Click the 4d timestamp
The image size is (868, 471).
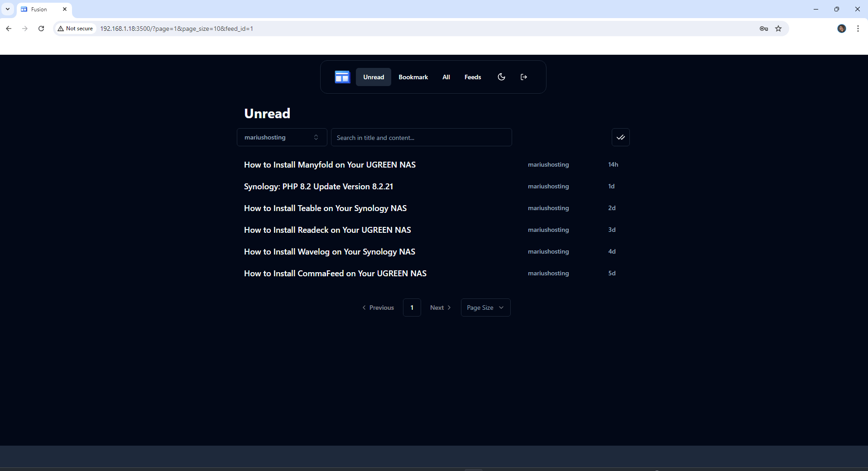pos(612,251)
